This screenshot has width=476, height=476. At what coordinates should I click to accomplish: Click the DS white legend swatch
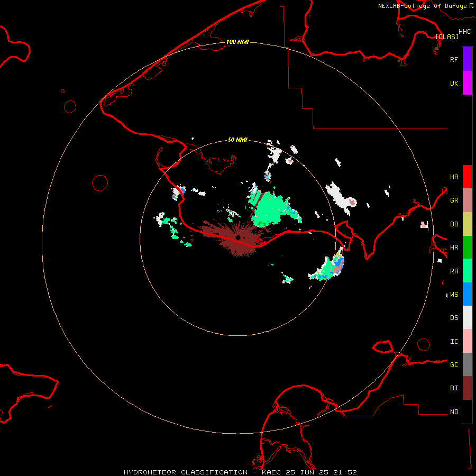point(467,317)
